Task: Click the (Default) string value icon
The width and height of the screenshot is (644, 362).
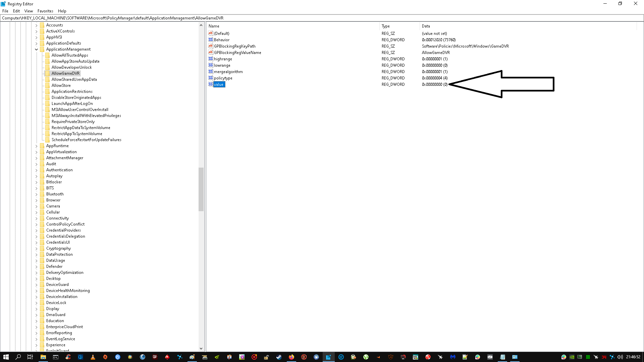Action: [211, 33]
